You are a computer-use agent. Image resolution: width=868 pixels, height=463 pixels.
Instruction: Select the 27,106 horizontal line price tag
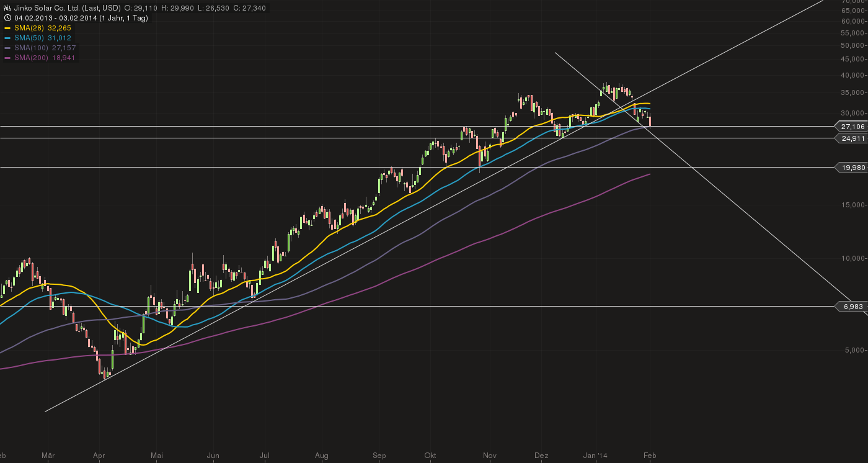851,126
